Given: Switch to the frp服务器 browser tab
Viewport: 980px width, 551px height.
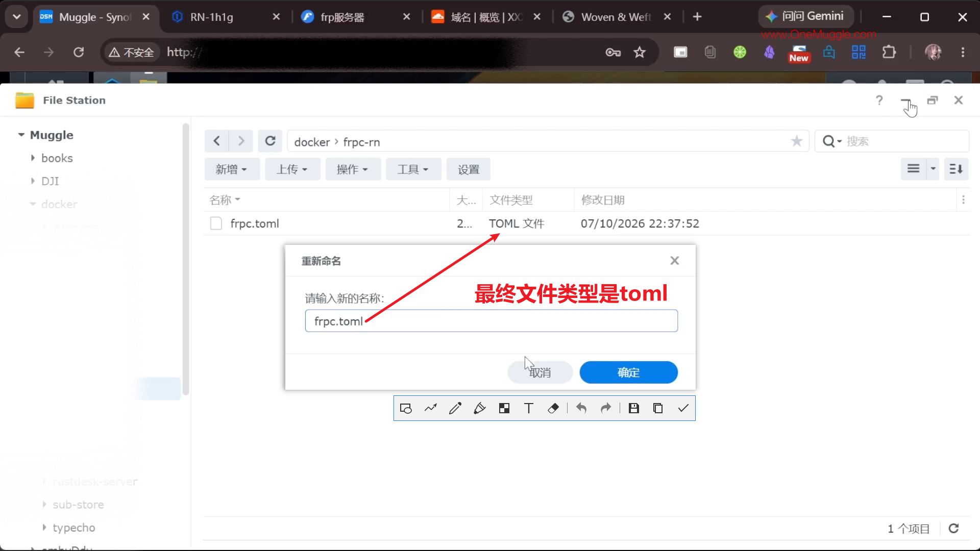Looking at the screenshot, I should (x=355, y=17).
